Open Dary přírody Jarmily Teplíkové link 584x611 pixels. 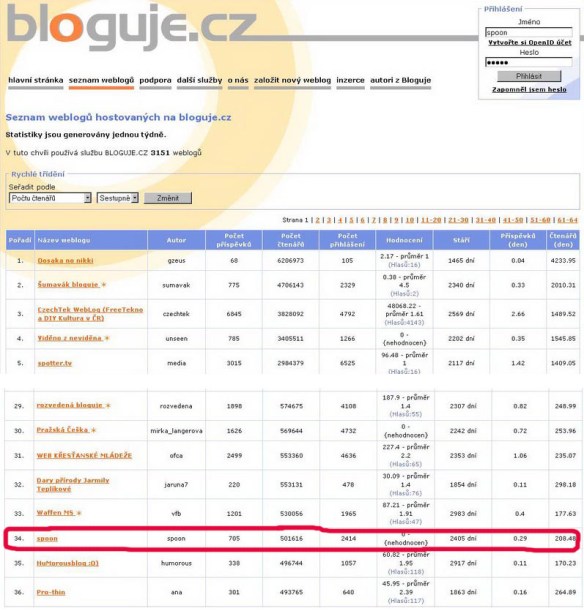pyautogui.click(x=73, y=484)
